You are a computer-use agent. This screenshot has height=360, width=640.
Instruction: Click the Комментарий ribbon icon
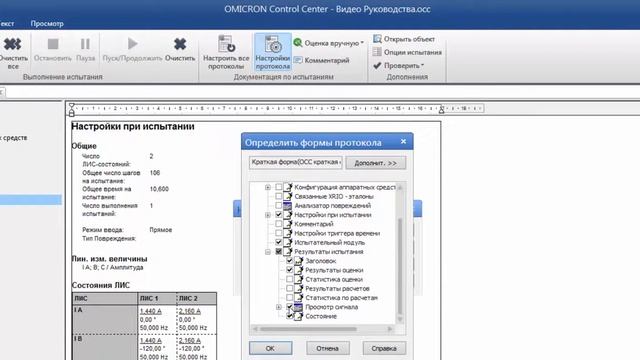298,60
